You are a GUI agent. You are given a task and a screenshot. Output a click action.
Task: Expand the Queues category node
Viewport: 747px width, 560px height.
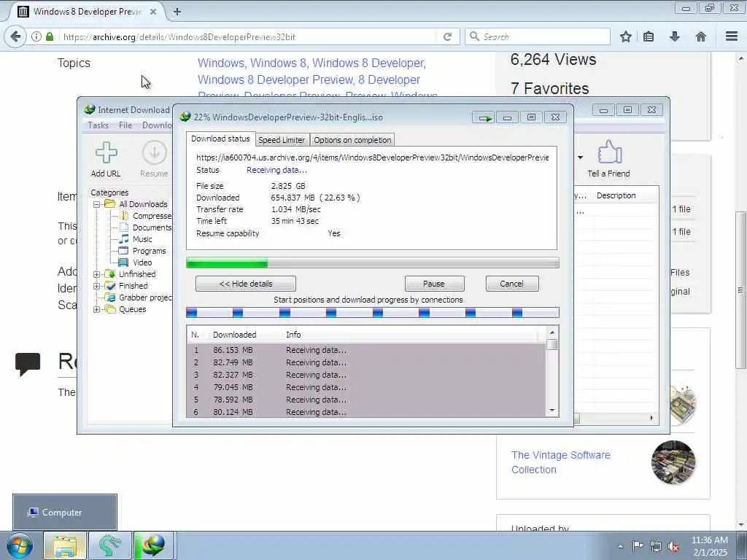(x=96, y=309)
